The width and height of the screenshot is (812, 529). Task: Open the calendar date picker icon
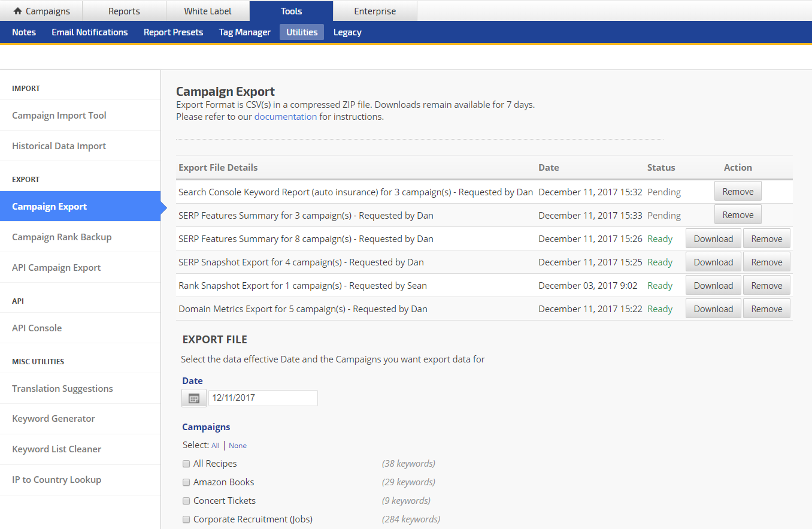coord(194,398)
